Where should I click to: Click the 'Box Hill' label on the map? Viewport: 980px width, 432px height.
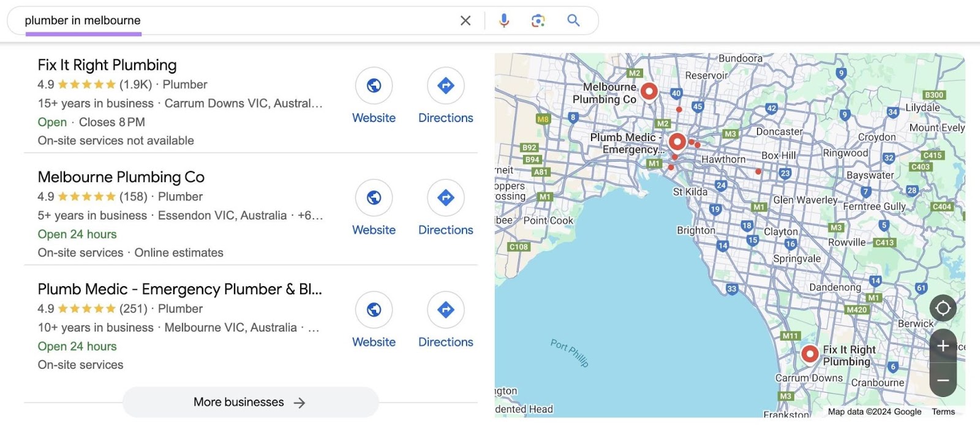pos(778,156)
